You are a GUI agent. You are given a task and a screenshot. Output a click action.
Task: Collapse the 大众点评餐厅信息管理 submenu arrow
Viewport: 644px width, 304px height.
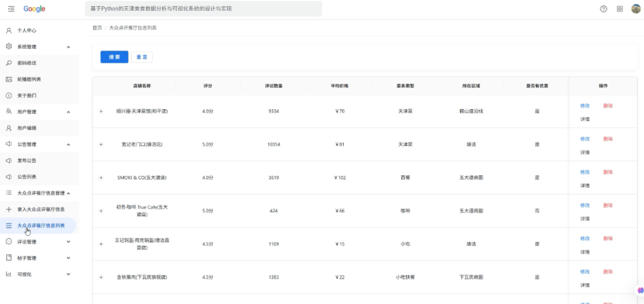(x=68, y=193)
